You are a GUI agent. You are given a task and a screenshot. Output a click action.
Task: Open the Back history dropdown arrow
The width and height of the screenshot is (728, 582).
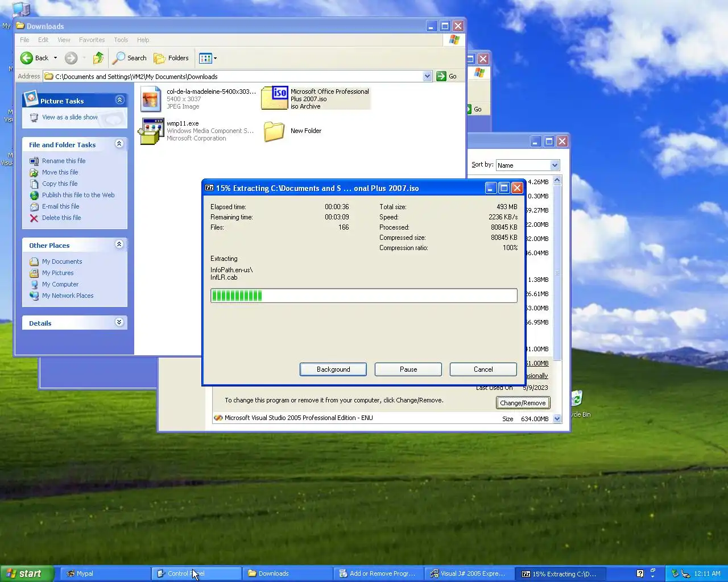(55, 58)
